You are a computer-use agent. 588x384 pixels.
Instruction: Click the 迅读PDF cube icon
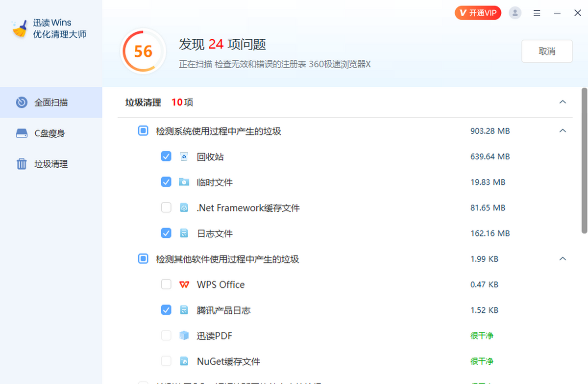coord(184,336)
